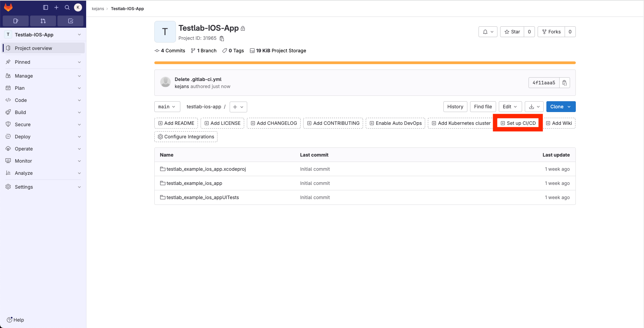Open the testlab_example_ios_app.xcodeproj folder
Screen dimensions: 644x328
206,169
